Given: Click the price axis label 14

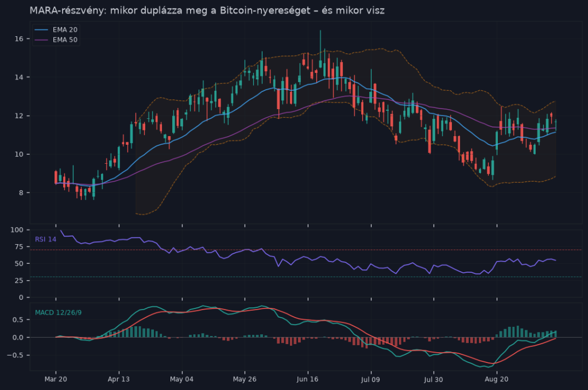Looking at the screenshot, I should pos(19,77).
